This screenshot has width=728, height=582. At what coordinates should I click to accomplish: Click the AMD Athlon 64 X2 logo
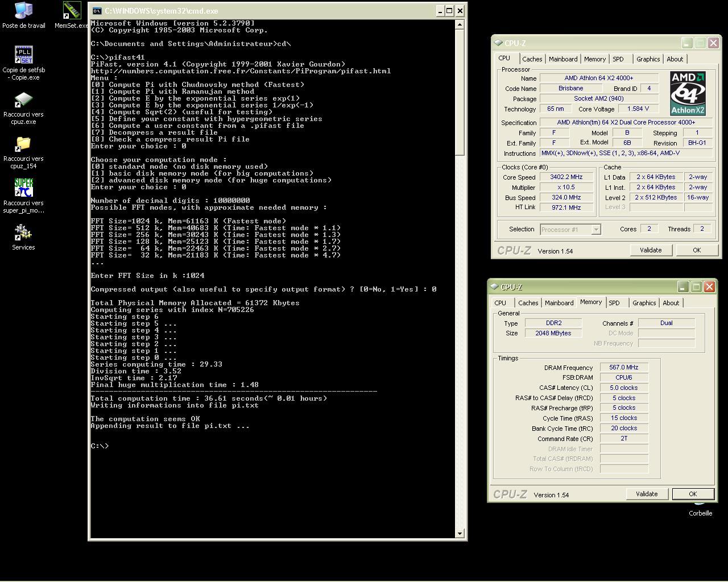(x=687, y=94)
